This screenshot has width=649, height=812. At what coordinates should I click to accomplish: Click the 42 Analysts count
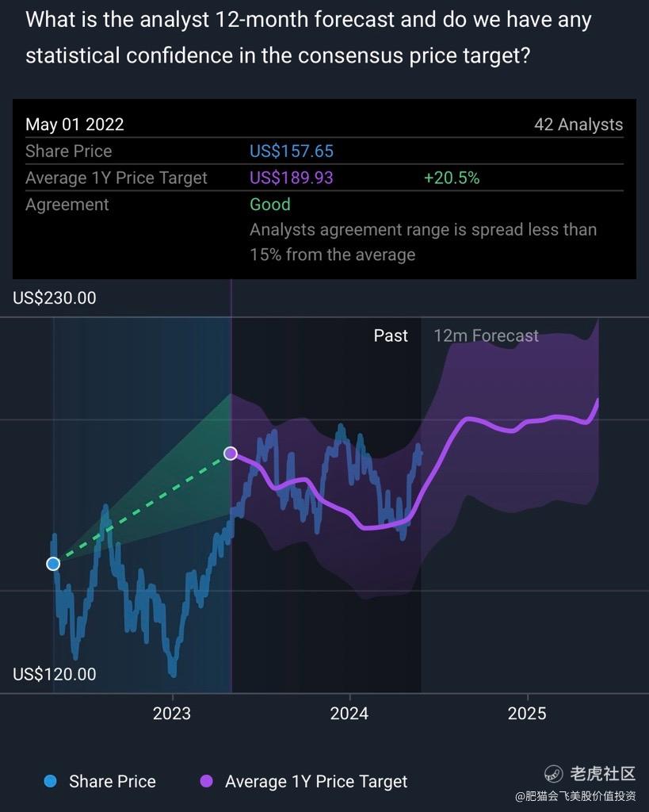pyautogui.click(x=578, y=124)
